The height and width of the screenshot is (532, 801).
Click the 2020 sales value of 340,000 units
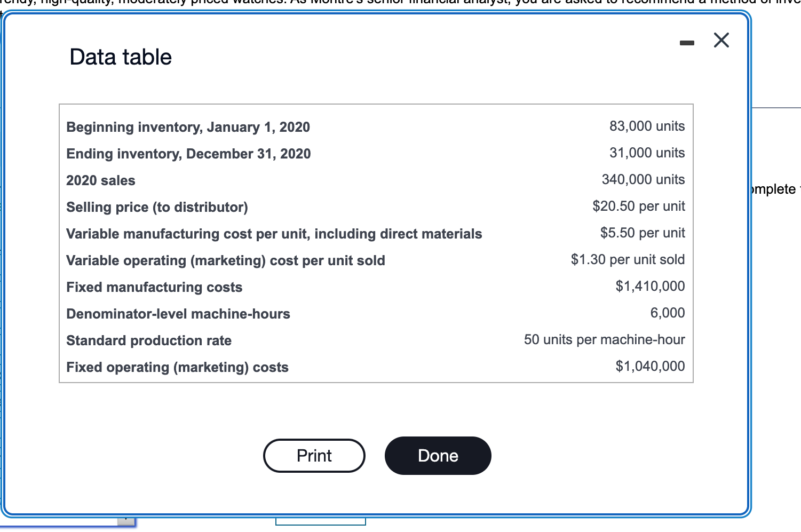(x=643, y=180)
